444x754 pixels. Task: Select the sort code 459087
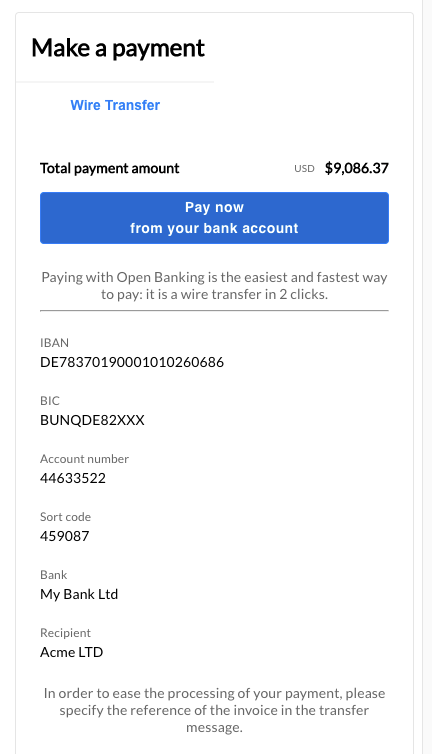tap(64, 536)
